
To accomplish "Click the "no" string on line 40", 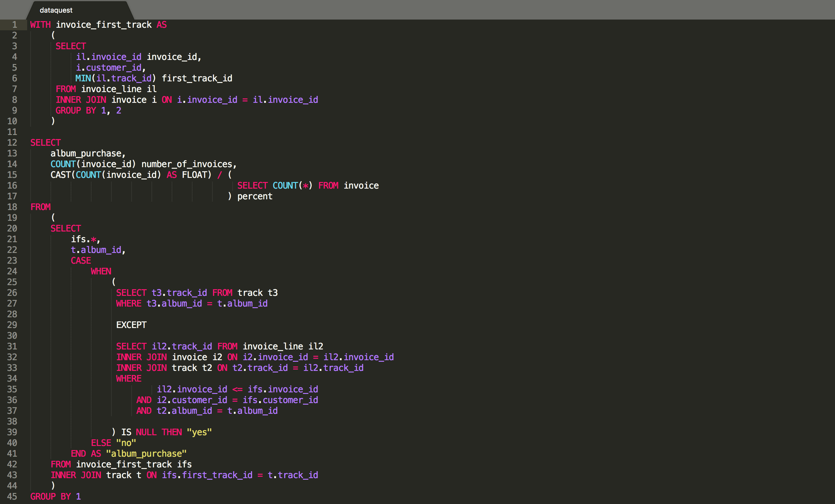I will (x=126, y=443).
